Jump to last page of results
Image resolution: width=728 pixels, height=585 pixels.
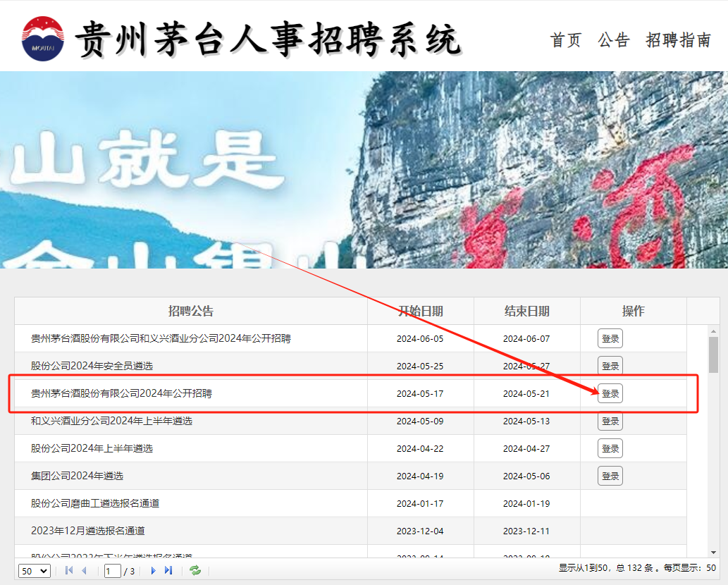click(x=168, y=570)
